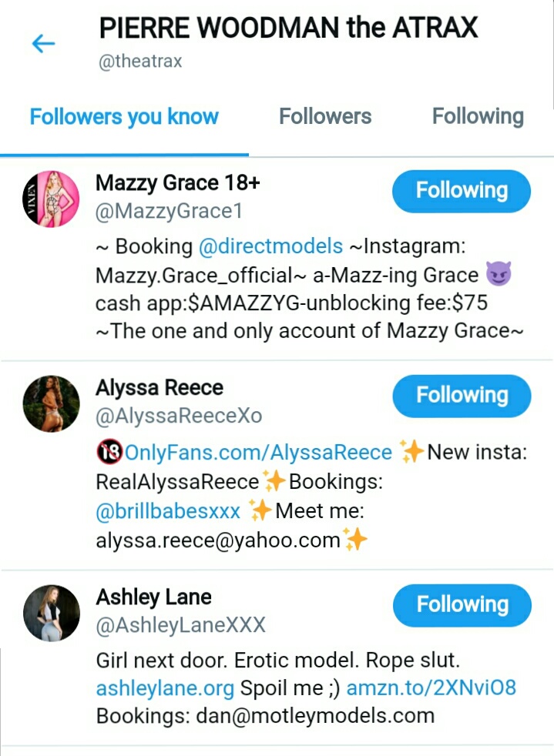The image size is (554, 756).
Task: Switch to the Followers tab
Action: click(x=325, y=116)
